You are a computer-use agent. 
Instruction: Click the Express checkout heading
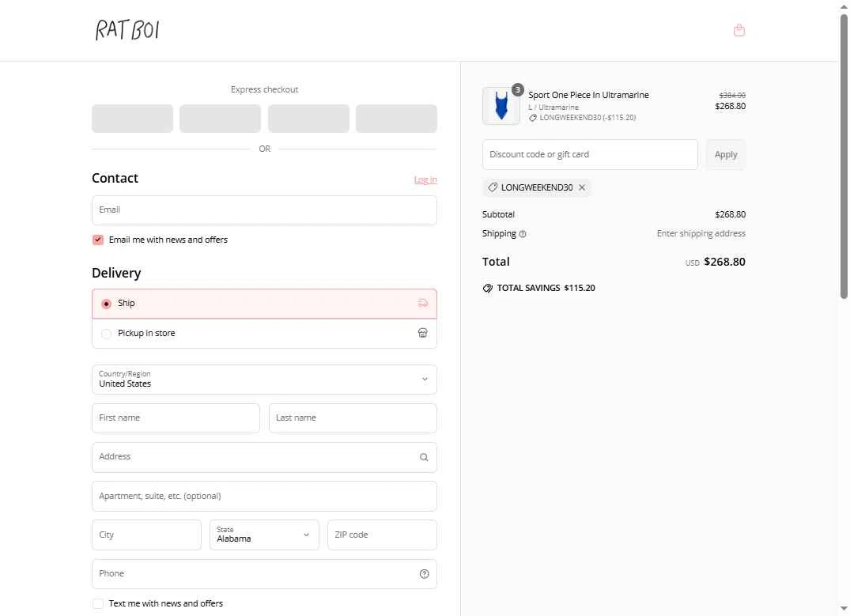pos(265,89)
